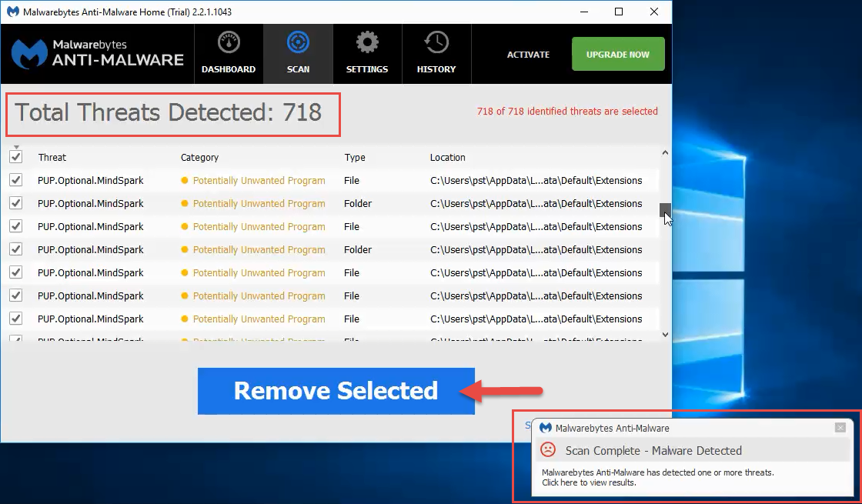Click the Remove Selected button

coord(336,391)
